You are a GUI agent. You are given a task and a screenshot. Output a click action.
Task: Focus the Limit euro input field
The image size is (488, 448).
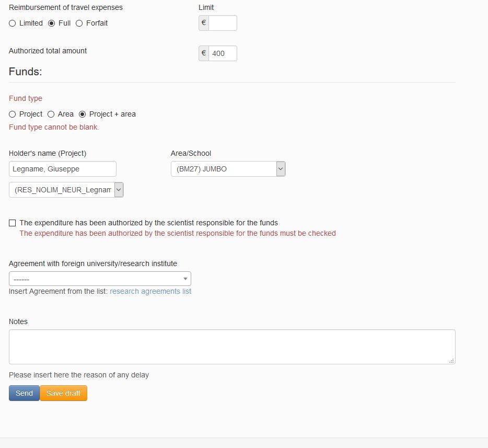[x=223, y=23]
